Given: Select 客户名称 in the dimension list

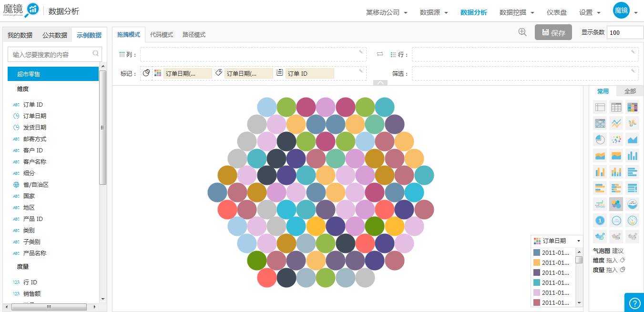Looking at the screenshot, I should [x=35, y=162].
